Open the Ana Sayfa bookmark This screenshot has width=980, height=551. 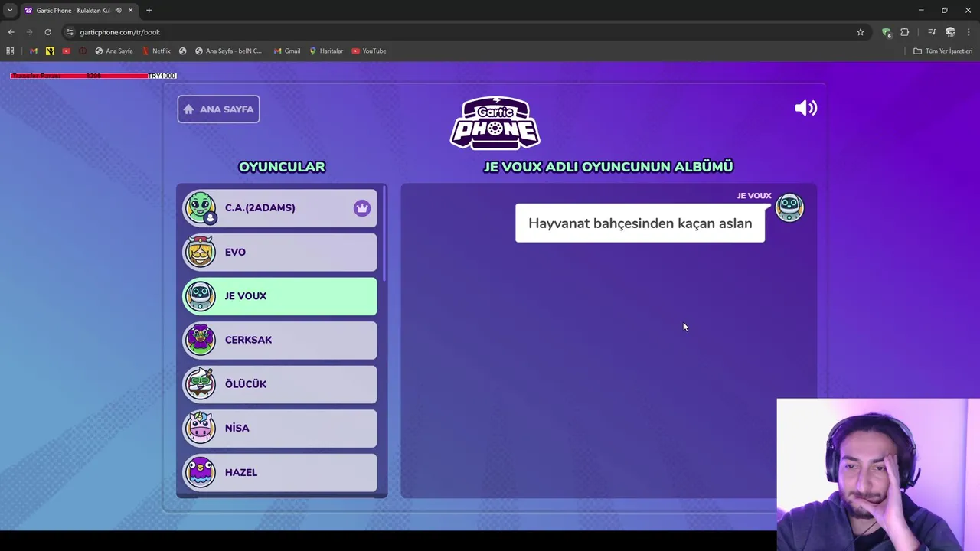coord(114,51)
